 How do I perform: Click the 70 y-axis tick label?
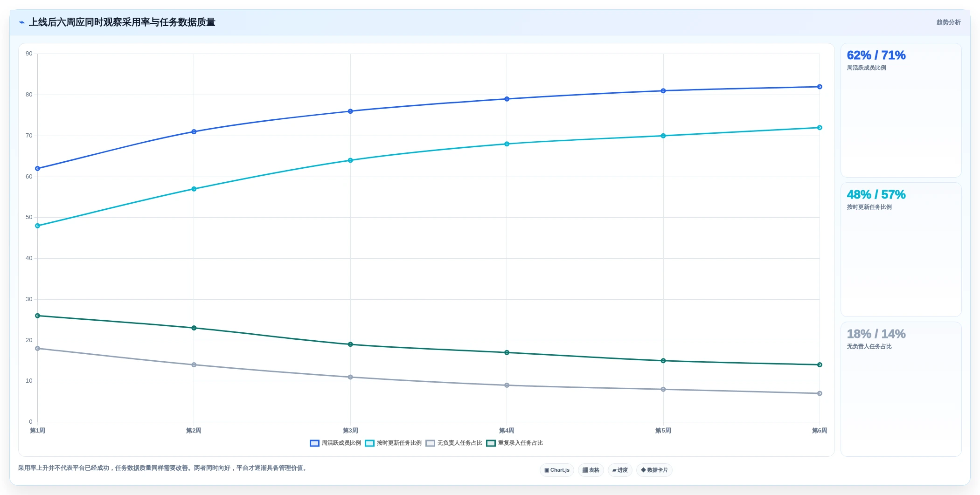click(x=29, y=136)
